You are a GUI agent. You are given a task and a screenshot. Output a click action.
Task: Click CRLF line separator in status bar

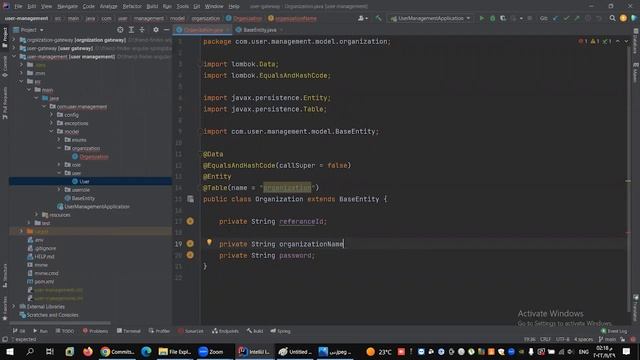click(x=545, y=339)
